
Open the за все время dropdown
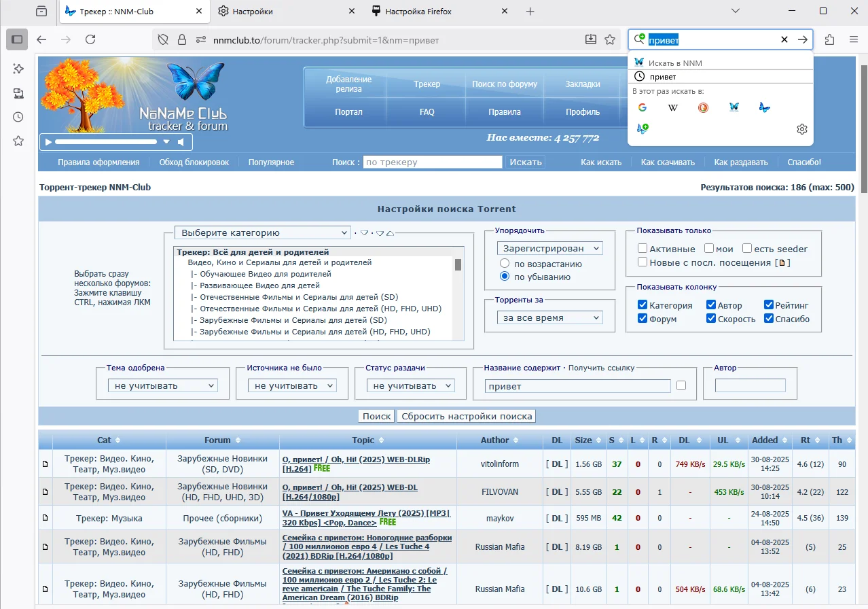(549, 317)
